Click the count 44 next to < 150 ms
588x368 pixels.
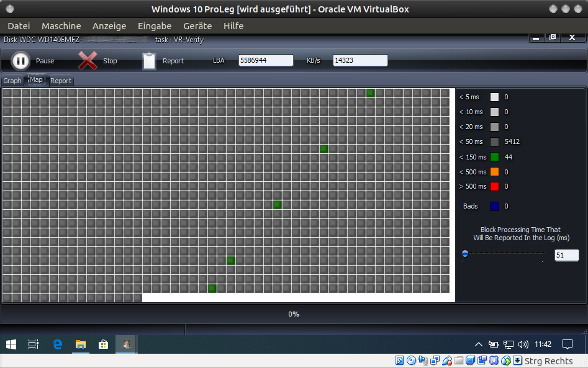(509, 157)
